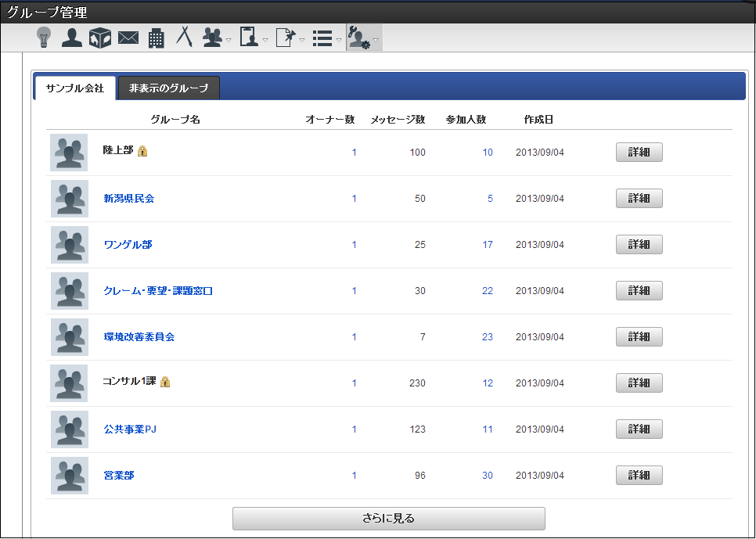Open the クレーム・要望・課題窓口 group link
This screenshot has height=539, width=756.
[x=158, y=291]
